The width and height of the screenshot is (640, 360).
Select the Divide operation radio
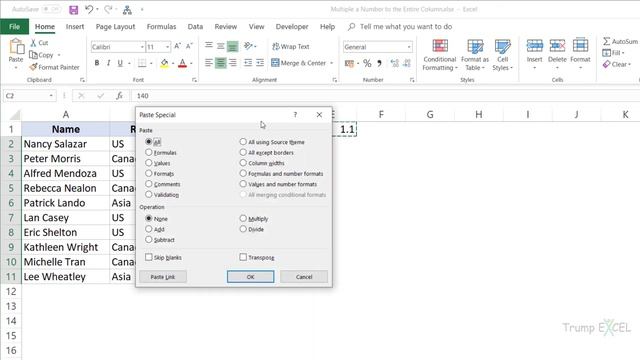coord(243,229)
